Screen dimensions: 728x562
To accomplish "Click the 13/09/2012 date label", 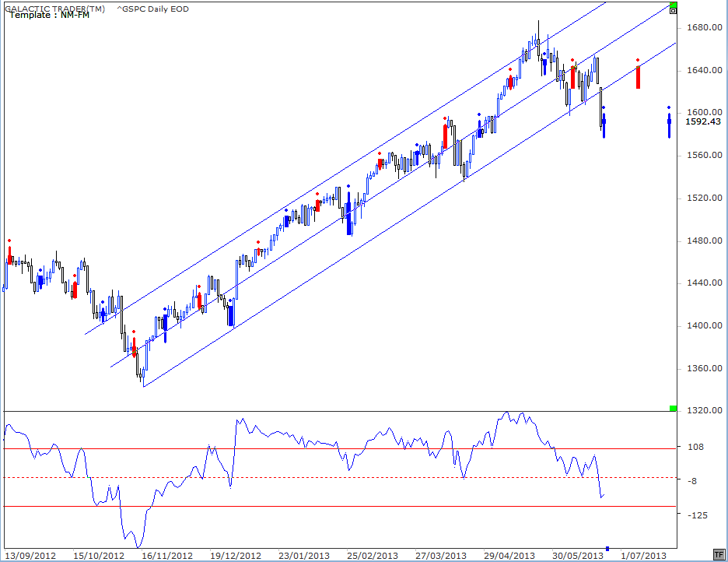I will [30, 556].
